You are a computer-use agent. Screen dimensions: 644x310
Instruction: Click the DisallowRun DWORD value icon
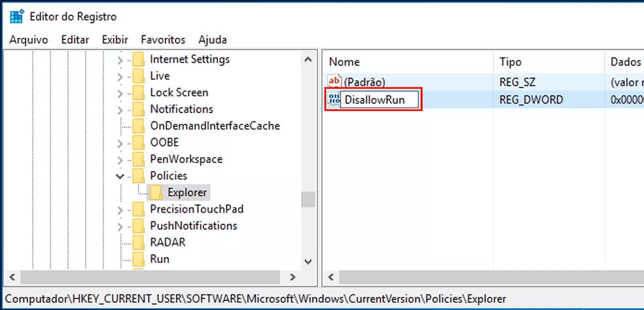334,99
